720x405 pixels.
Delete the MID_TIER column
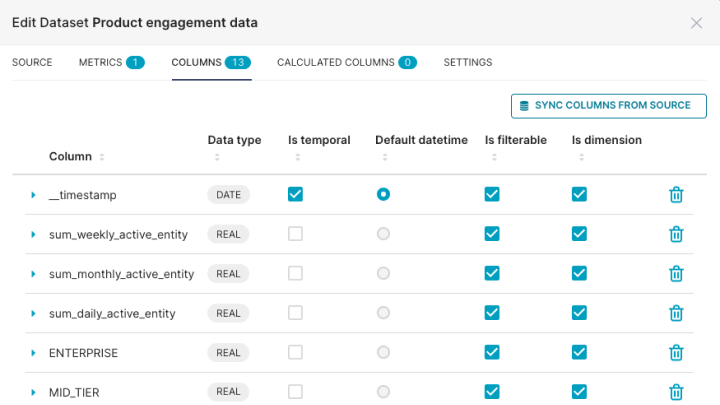pyautogui.click(x=676, y=391)
